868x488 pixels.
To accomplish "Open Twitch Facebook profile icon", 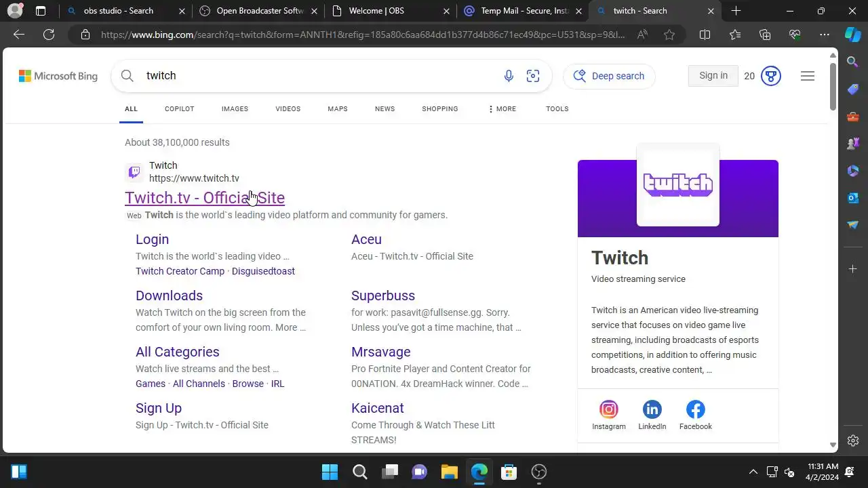I will click(696, 409).
